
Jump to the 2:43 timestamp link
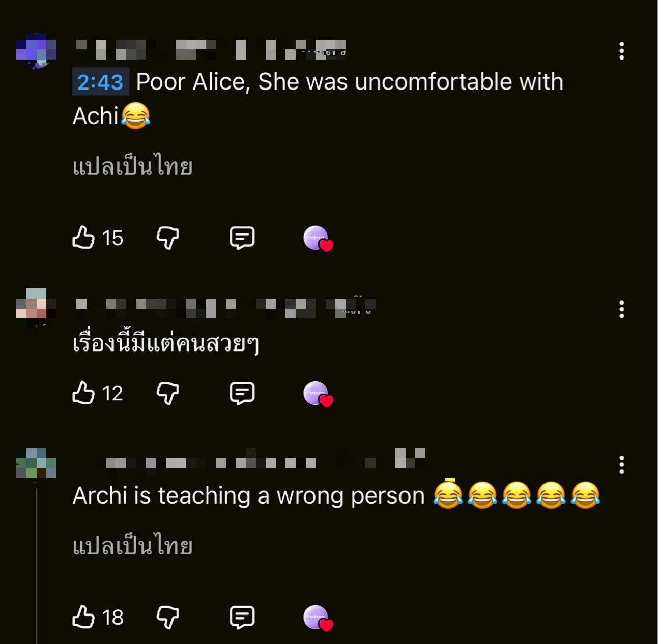point(100,82)
